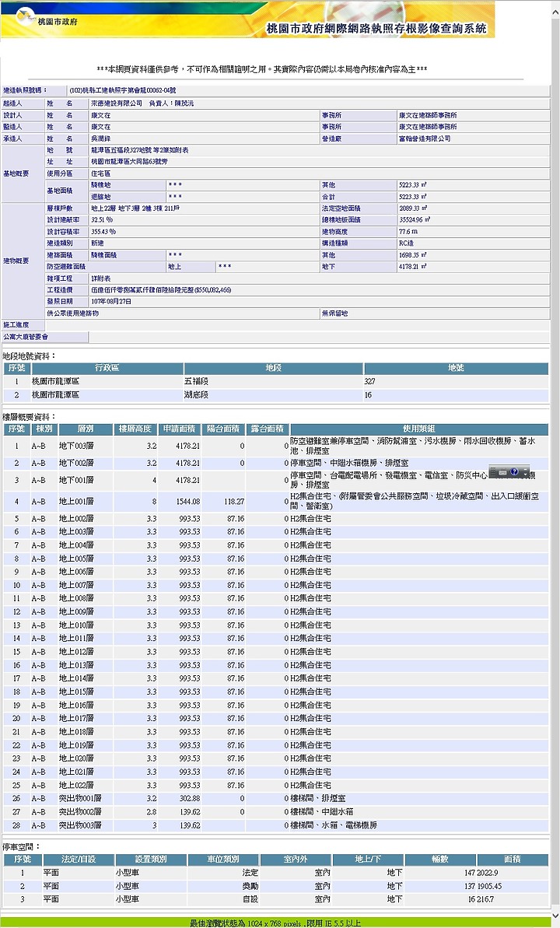Click the 地上22層 地下3層 floor count text
560x928 pixels.
115,208
